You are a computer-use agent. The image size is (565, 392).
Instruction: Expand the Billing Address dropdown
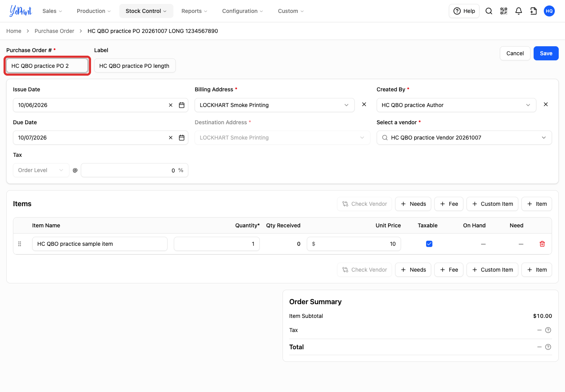pos(275,105)
